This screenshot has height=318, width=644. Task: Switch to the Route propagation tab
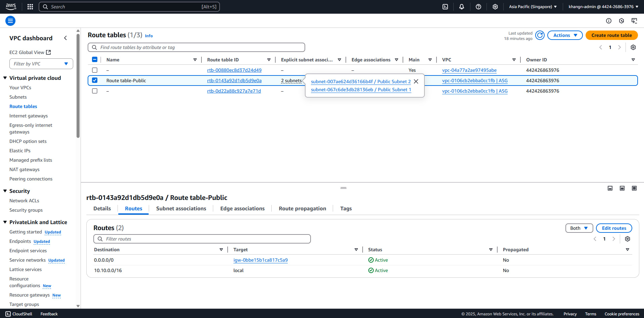[x=303, y=208]
